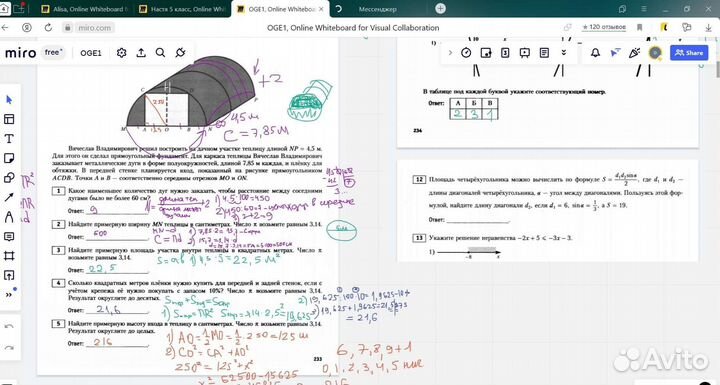Select the Connection line arrow tool
The image size is (720, 385).
pos(9,198)
